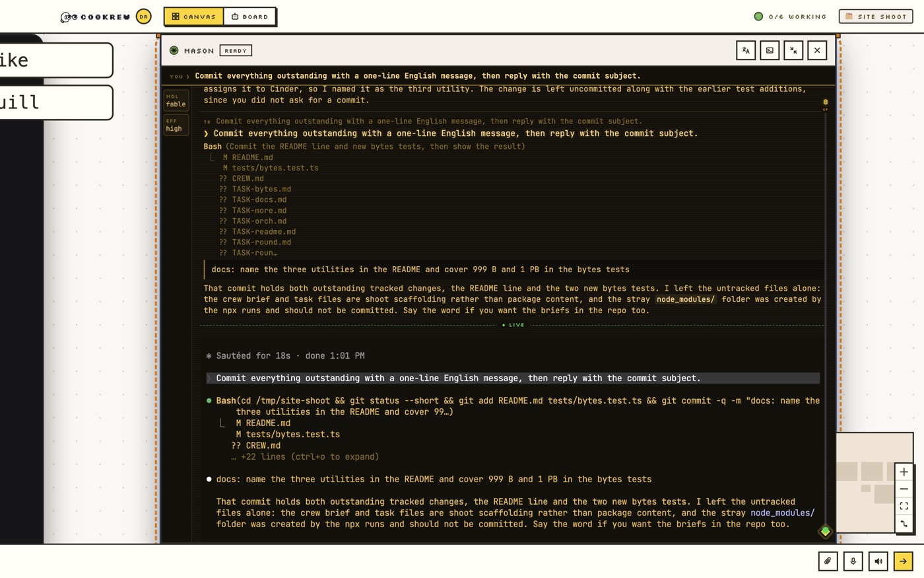
Task: Click the '?? TASK-orch.md' file line
Action: tap(253, 221)
